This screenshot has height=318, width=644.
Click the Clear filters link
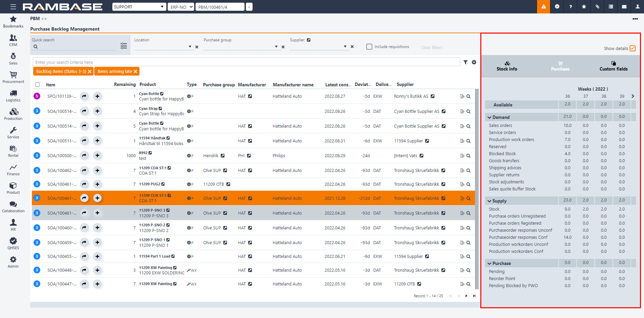pyautogui.click(x=431, y=47)
